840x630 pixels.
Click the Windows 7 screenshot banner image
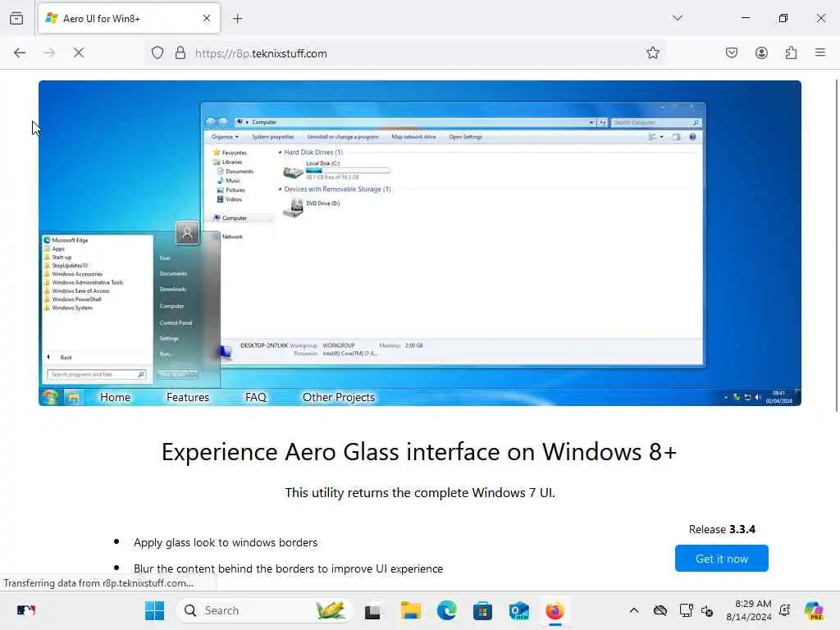[x=420, y=243]
